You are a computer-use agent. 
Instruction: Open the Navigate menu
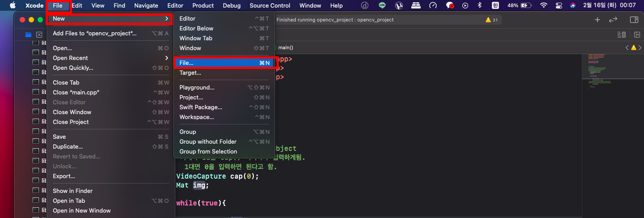(146, 5)
